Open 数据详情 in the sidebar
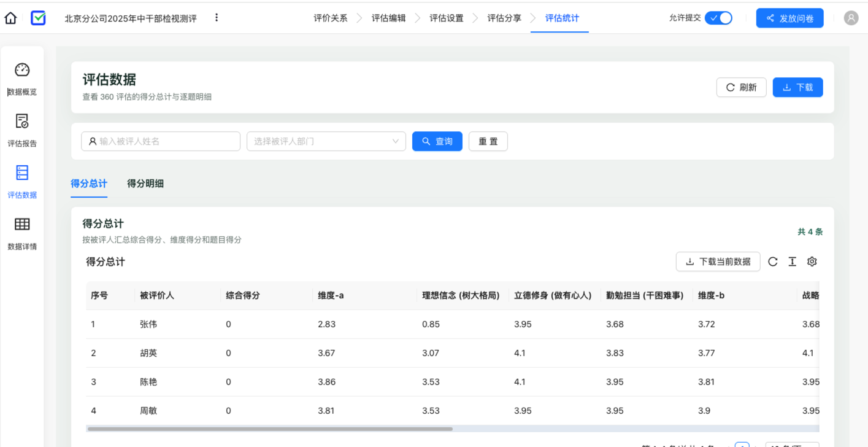868x447 pixels. [x=22, y=235]
